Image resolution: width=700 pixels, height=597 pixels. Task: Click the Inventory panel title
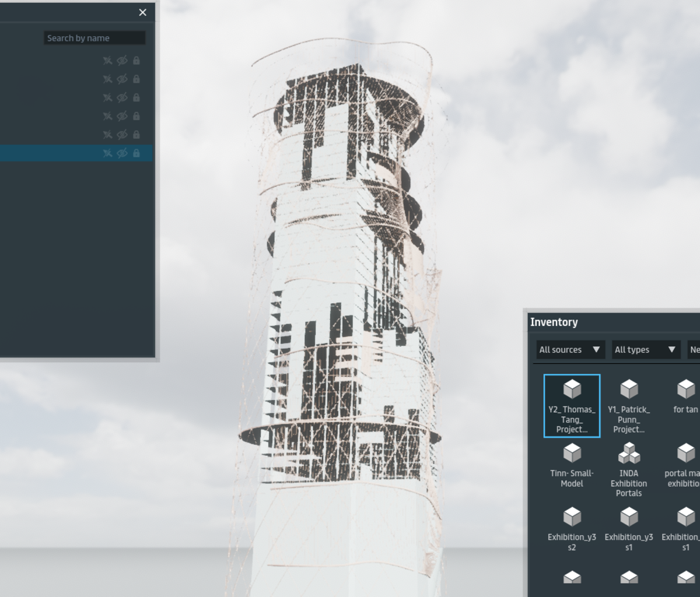tap(554, 322)
